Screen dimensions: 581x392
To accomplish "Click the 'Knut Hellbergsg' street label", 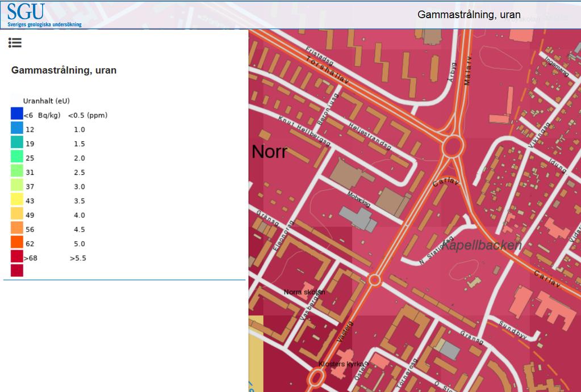I will [x=304, y=131].
